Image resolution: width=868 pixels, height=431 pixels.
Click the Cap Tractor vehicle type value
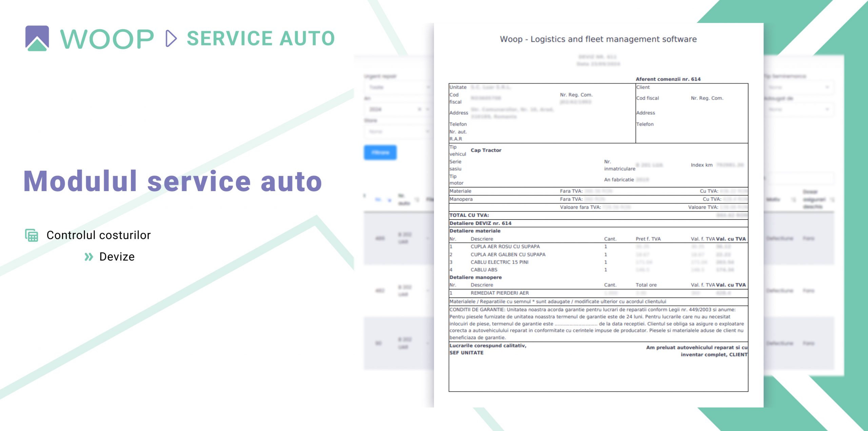coord(486,150)
